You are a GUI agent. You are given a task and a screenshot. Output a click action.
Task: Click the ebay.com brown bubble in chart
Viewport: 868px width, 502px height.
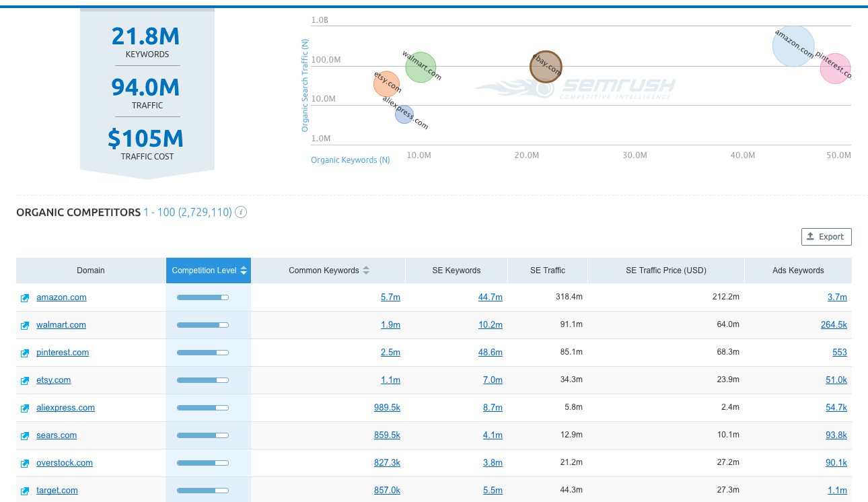pyautogui.click(x=546, y=67)
